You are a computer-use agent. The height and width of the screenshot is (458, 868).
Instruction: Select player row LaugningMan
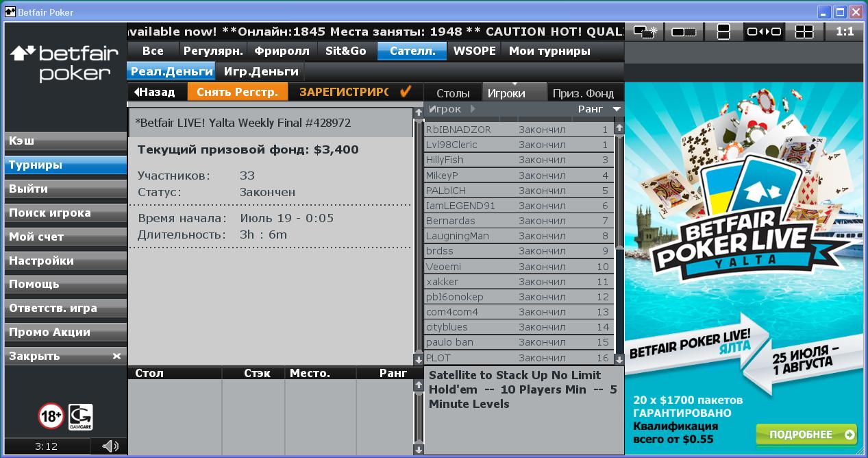(x=519, y=236)
